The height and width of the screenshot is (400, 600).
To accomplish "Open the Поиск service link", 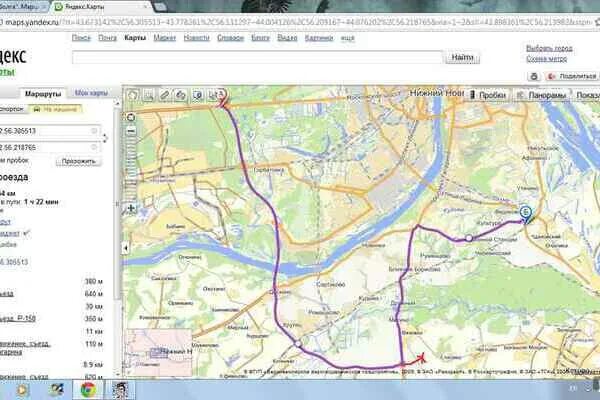I will [x=81, y=38].
